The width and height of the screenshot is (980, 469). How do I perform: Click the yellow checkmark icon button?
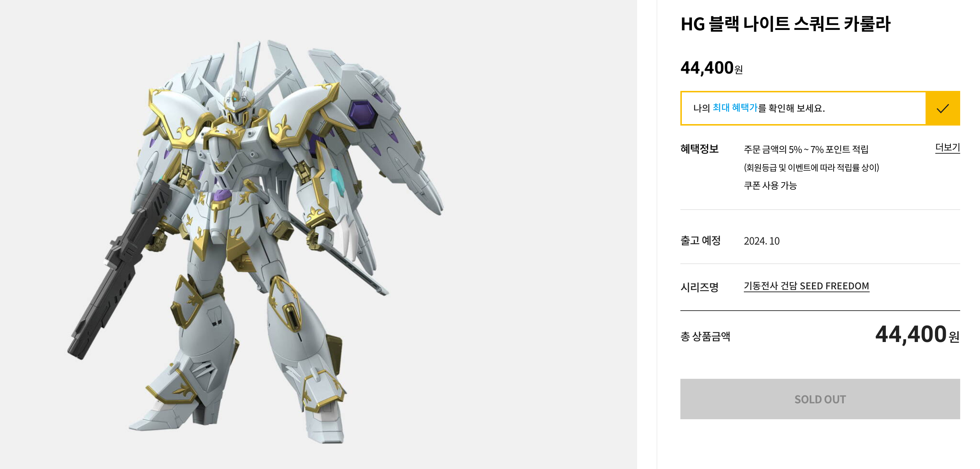[x=943, y=109]
